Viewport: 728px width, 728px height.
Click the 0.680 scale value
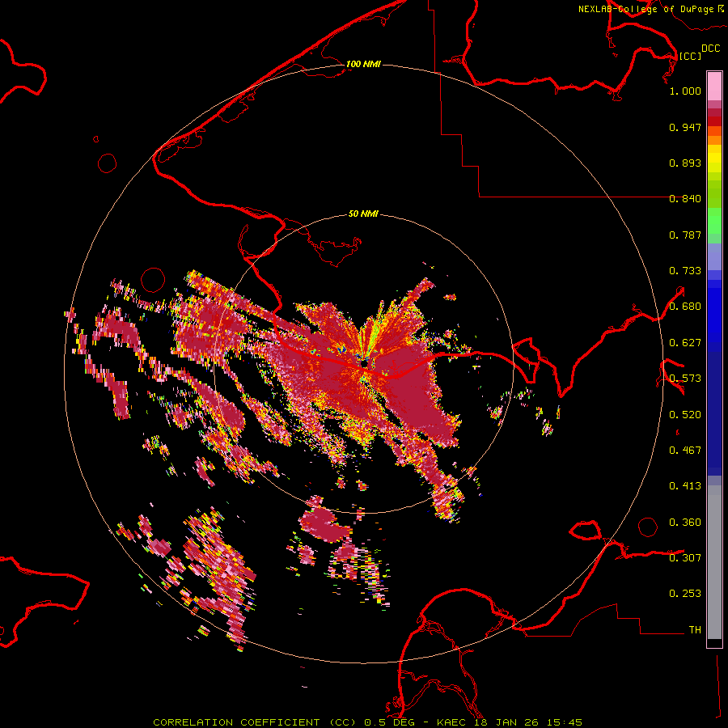point(685,307)
